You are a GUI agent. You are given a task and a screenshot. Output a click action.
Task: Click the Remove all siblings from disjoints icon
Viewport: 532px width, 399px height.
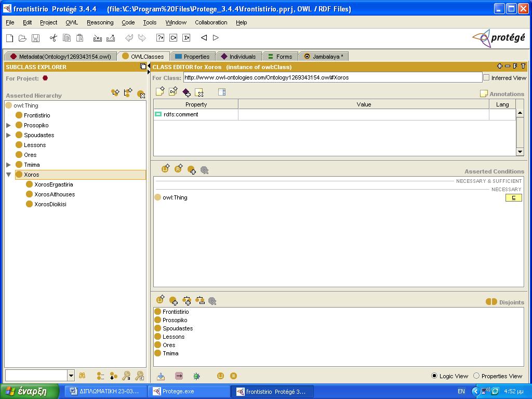(200, 300)
